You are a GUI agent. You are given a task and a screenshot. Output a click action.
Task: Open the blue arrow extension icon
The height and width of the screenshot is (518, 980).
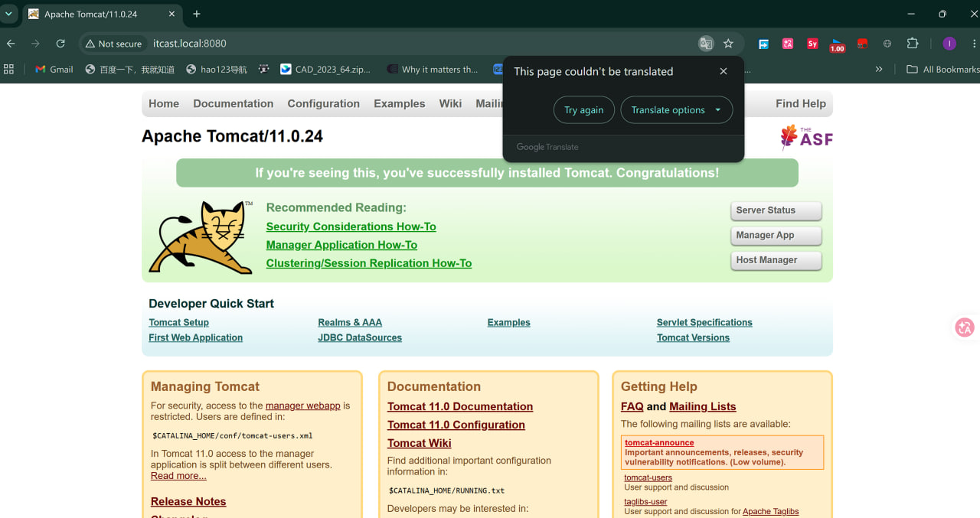point(763,44)
